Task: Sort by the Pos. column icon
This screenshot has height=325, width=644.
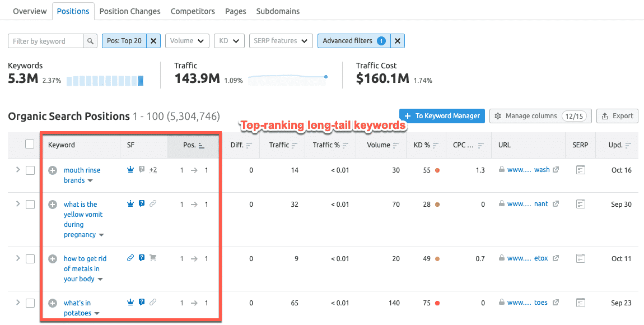Action: (202, 145)
